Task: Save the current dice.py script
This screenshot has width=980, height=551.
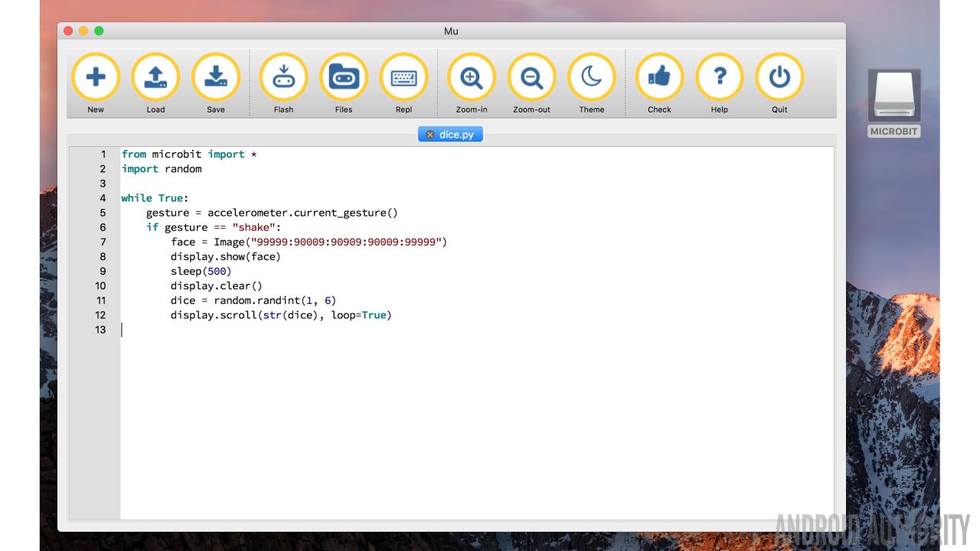Action: tap(216, 77)
